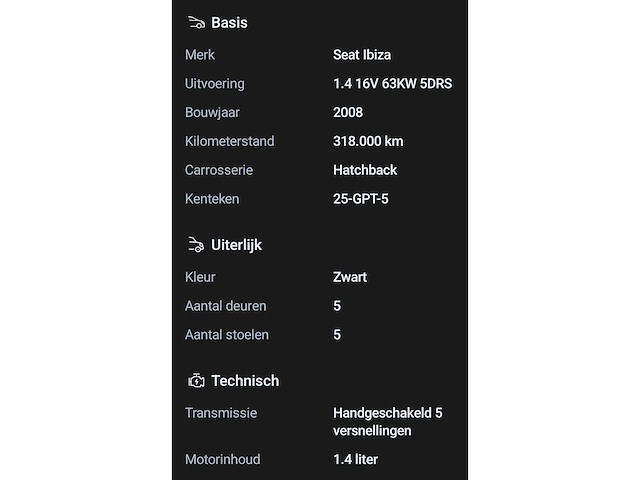
Task: Click the 318.000 km mileage value
Action: pyautogui.click(x=368, y=141)
